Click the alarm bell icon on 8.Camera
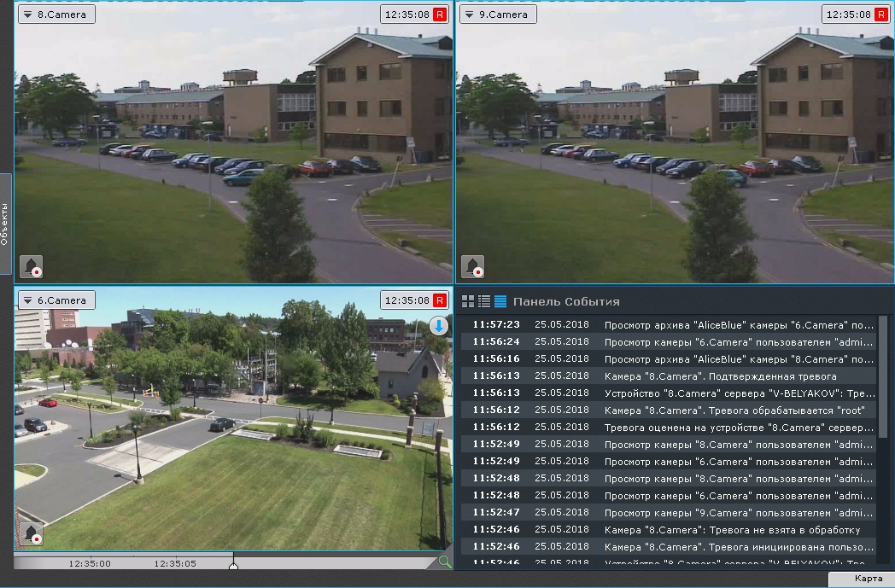The image size is (895, 588). (32, 266)
